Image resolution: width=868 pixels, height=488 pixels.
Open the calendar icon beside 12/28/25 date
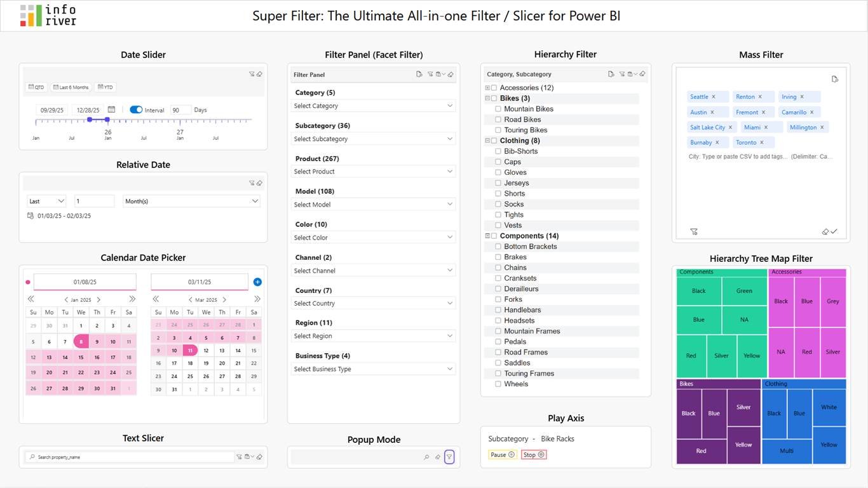111,110
